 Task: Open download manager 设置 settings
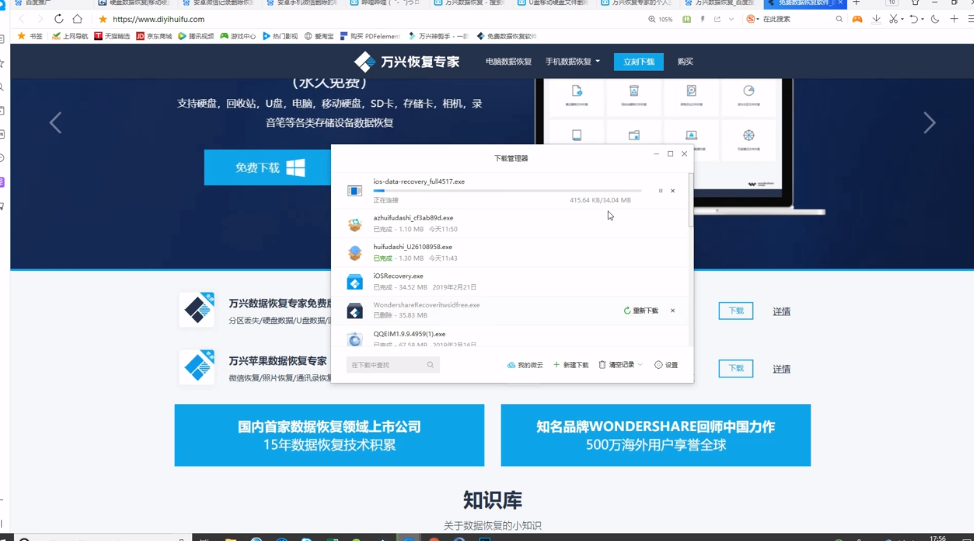coord(666,365)
